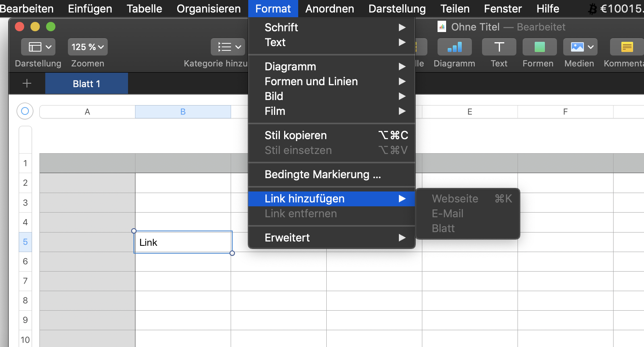This screenshot has width=644, height=347.
Task: Select Bedingte Markierung menu entry
Action: click(x=322, y=174)
